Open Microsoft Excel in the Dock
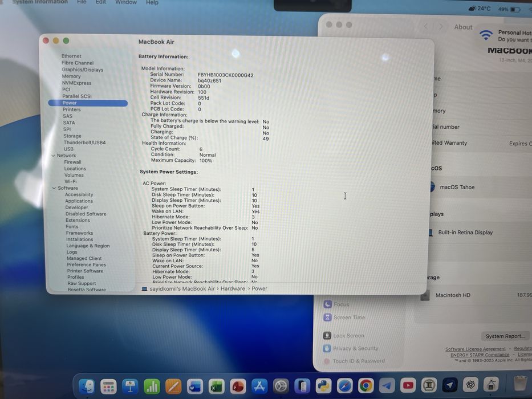 click(x=217, y=386)
